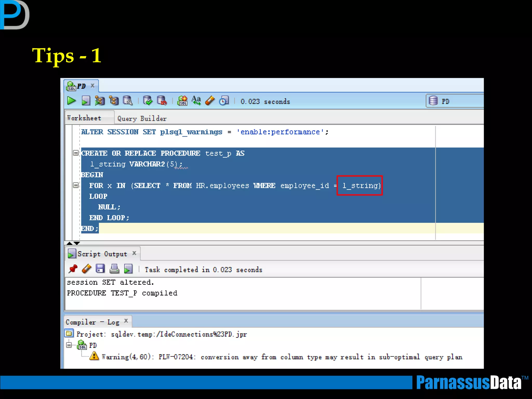The image size is (532, 399).
Task: Collapse the CREATE OR REPLACE PROCEDURE code block
Action: pos(76,153)
